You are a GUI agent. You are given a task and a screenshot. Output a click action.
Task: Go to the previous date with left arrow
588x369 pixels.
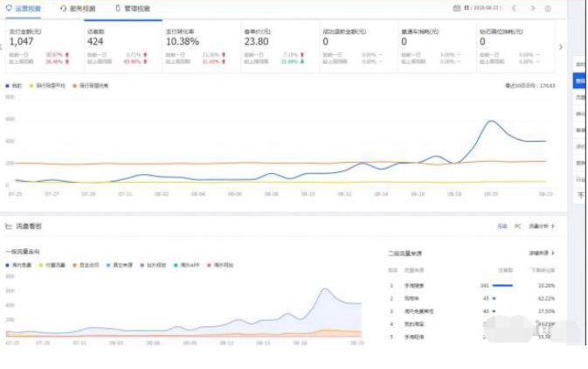tap(514, 8)
